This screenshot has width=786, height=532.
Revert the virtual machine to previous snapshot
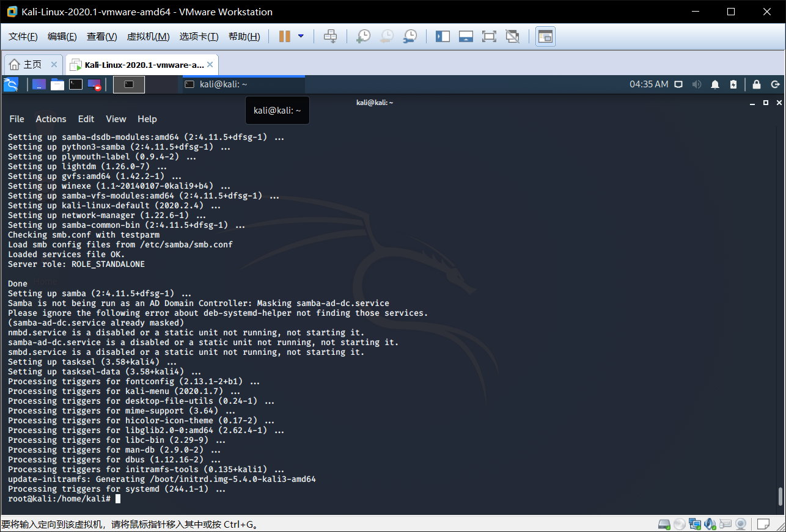pos(386,37)
